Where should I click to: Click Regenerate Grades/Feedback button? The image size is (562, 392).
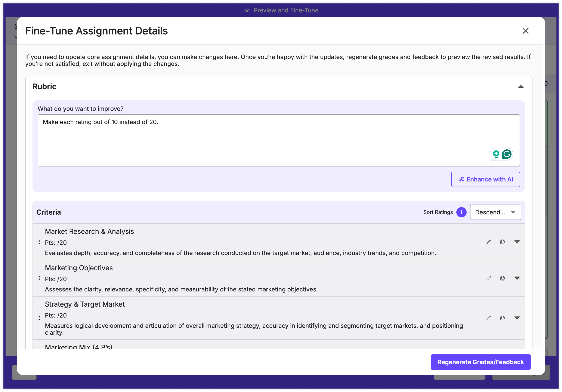point(480,362)
